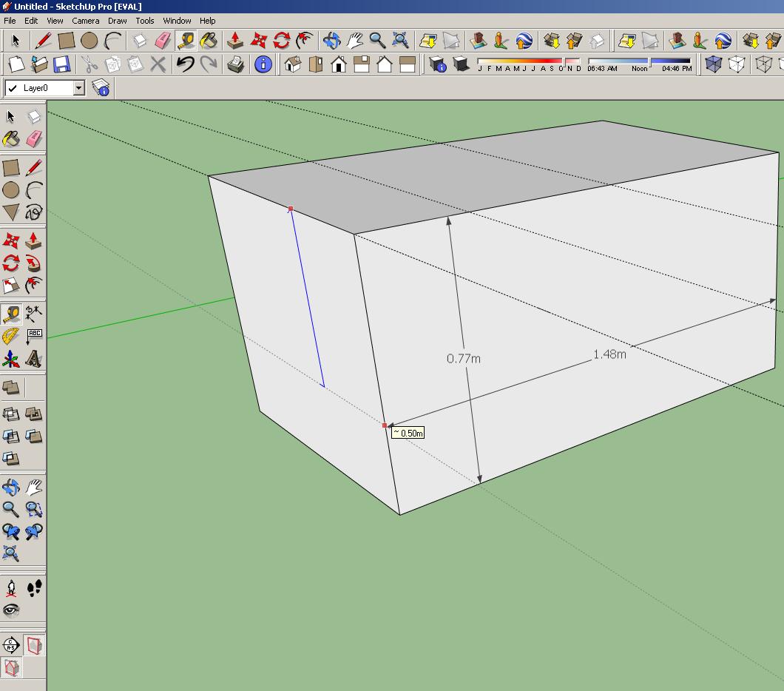This screenshot has height=691, width=784.
Task: Toggle Section Plane display in left palette
Action: [34, 645]
